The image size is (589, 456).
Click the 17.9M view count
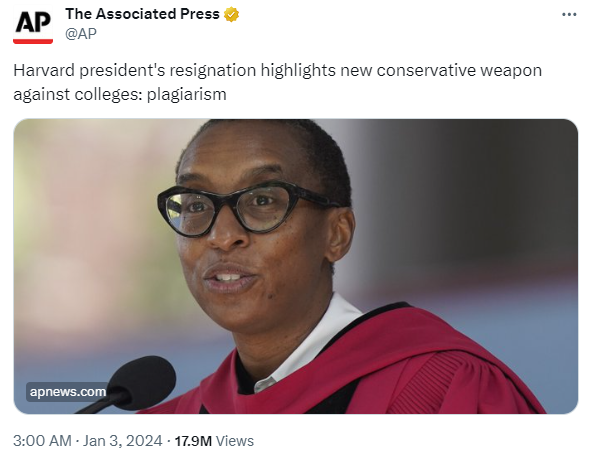[x=193, y=441]
